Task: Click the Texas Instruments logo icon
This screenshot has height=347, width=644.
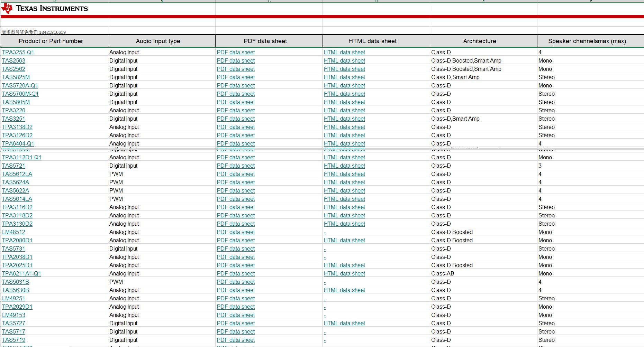Action: coord(7,8)
